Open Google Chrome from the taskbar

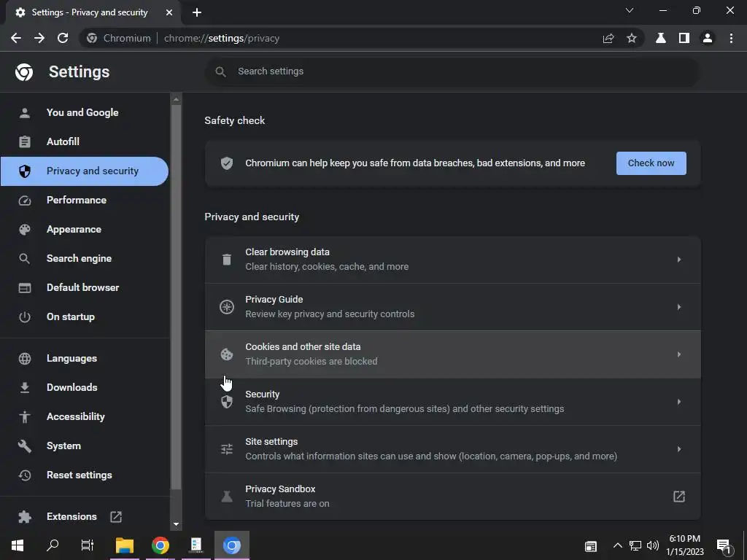[160, 545]
